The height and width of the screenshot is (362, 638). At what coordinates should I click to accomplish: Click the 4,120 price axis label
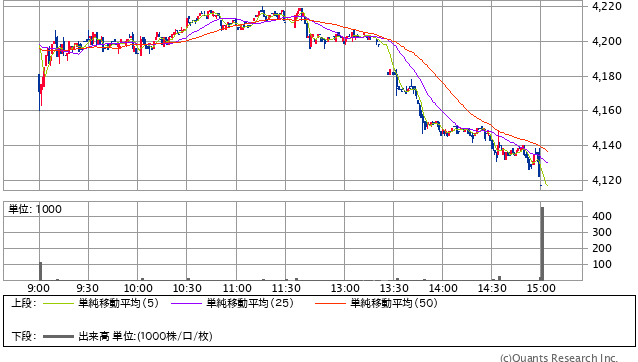click(607, 180)
